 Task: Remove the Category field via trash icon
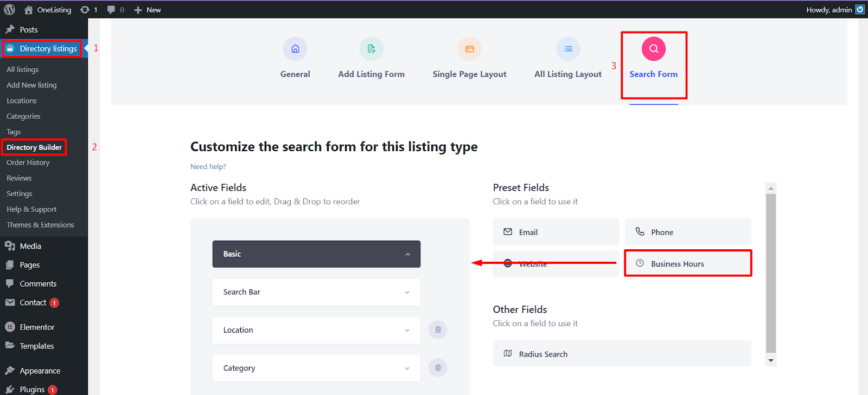click(x=438, y=367)
